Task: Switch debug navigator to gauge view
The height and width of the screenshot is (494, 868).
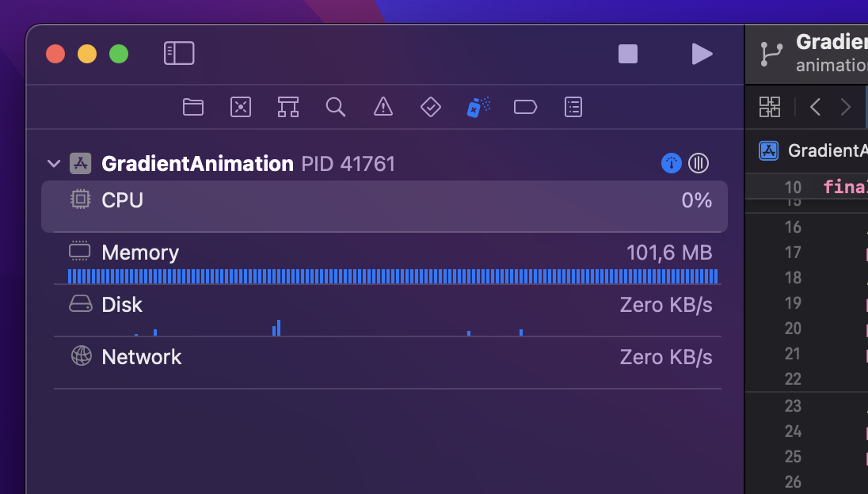Action: tap(671, 163)
